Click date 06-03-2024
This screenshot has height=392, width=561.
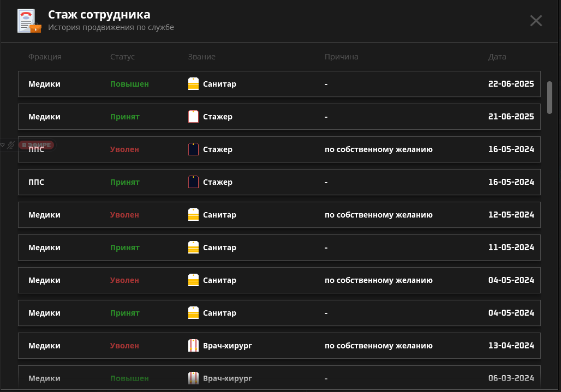pyautogui.click(x=511, y=378)
